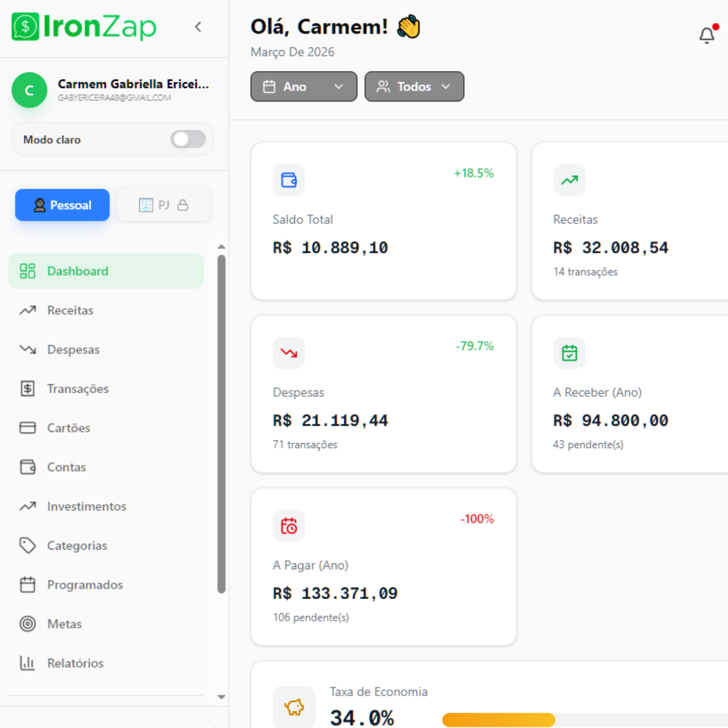Image resolution: width=728 pixels, height=728 pixels.
Task: Select the locked PJ account mode
Action: [x=164, y=205]
